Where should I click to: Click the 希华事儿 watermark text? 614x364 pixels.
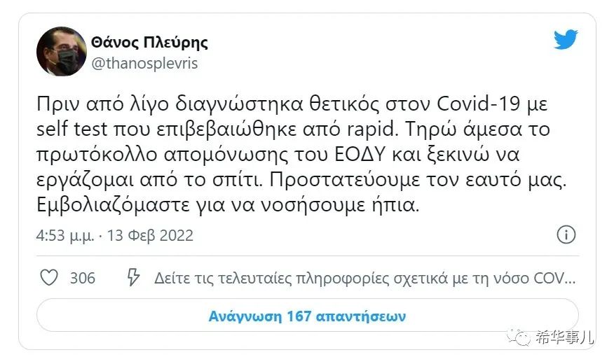(x=564, y=337)
